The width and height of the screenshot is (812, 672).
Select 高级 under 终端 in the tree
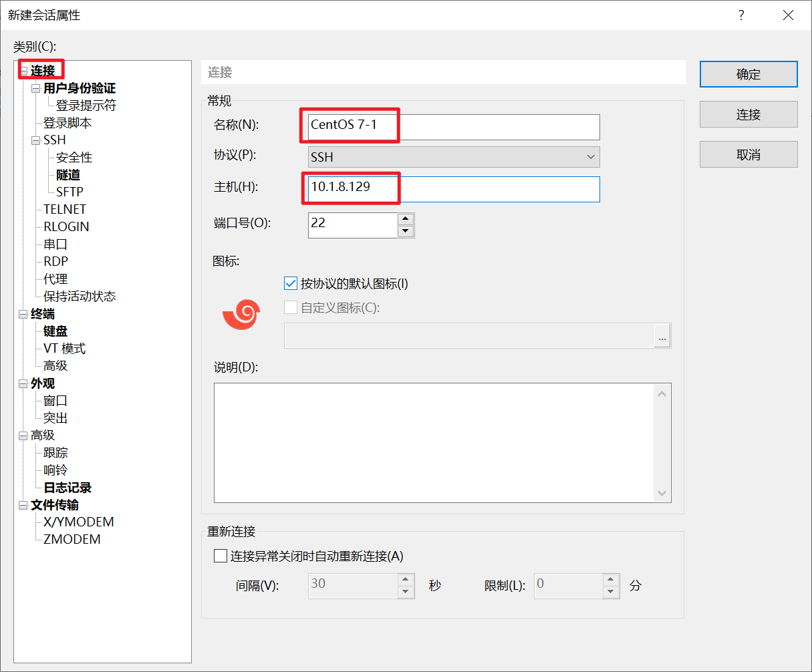coord(55,366)
